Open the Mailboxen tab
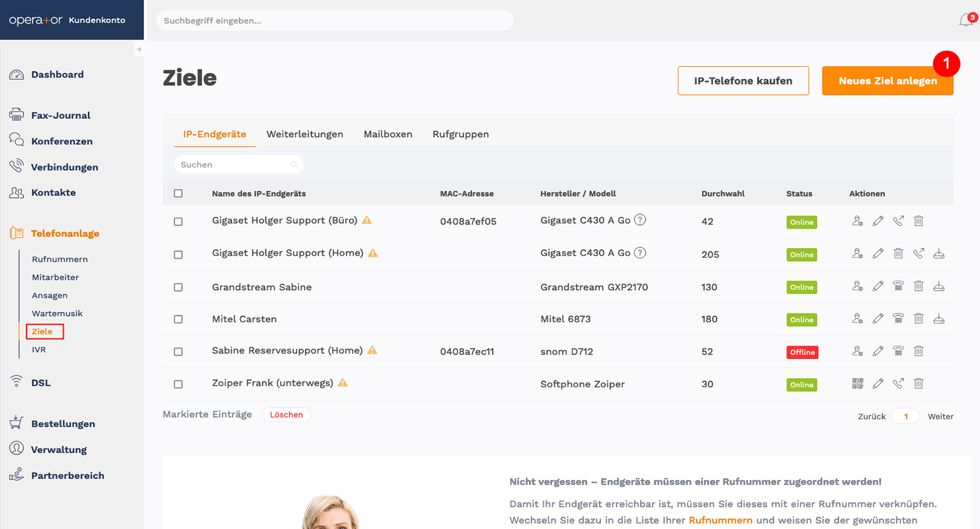Screen dimensions: 980x529 click(388, 134)
